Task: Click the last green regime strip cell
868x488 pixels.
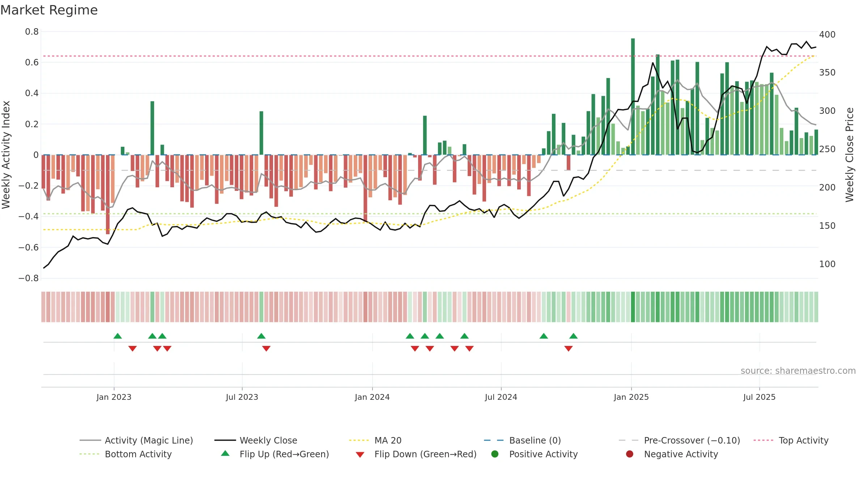Action: [x=816, y=307]
